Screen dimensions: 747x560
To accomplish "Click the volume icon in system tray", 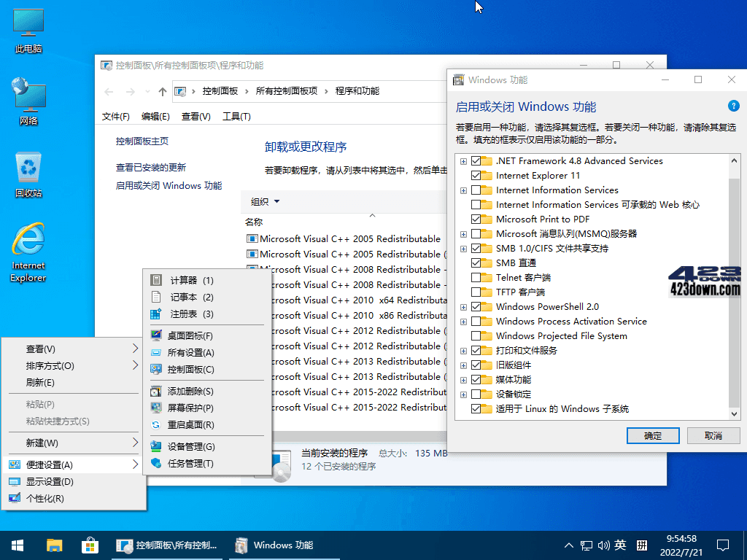I will tap(605, 545).
